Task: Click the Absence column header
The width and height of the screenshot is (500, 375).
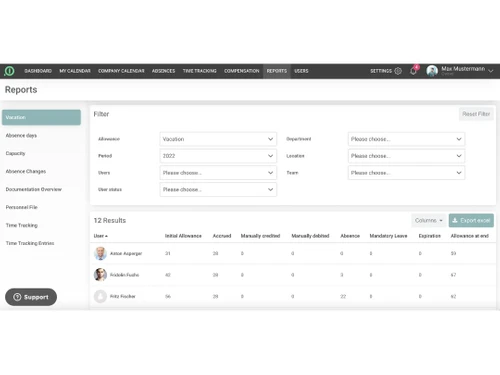Action: 350,236
